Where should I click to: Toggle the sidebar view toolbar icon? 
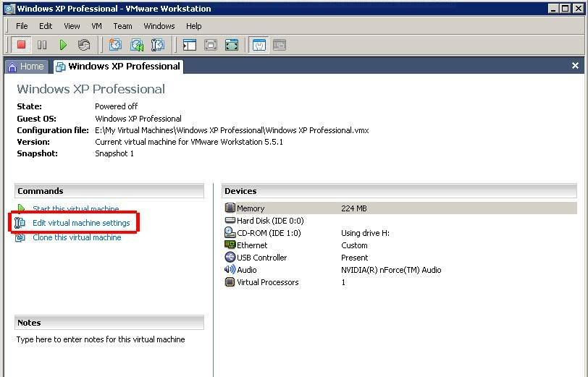point(190,45)
